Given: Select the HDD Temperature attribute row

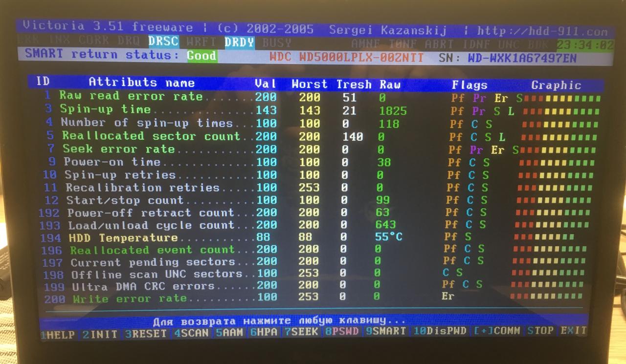Looking at the screenshot, I should [122, 238].
